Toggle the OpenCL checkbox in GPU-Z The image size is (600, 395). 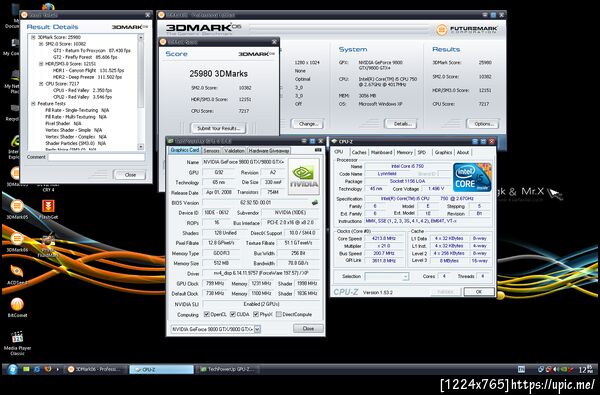pyautogui.click(x=207, y=314)
